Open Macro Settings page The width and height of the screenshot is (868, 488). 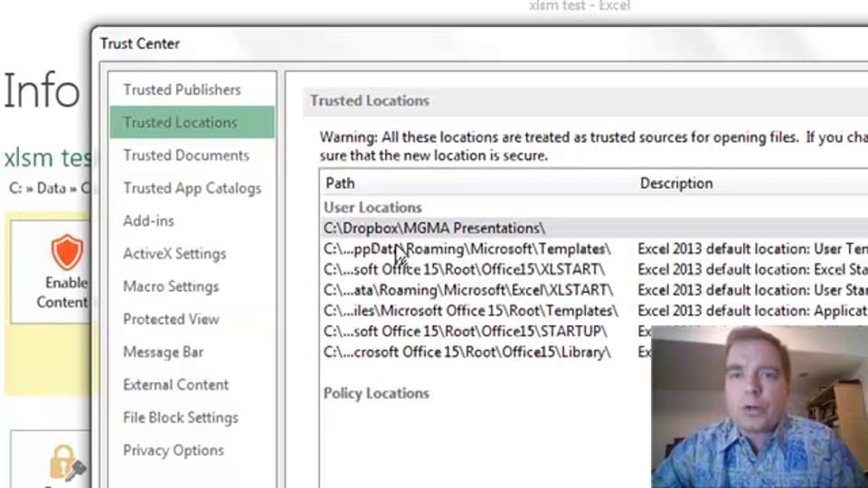(171, 286)
